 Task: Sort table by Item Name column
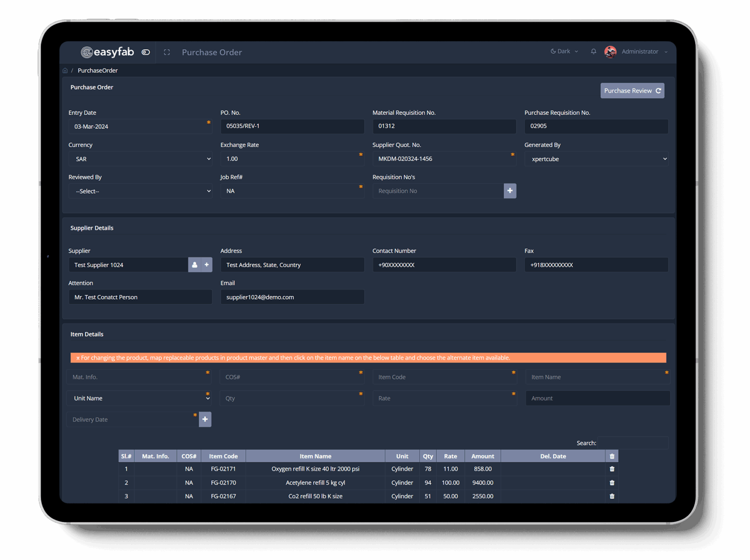tap(315, 456)
